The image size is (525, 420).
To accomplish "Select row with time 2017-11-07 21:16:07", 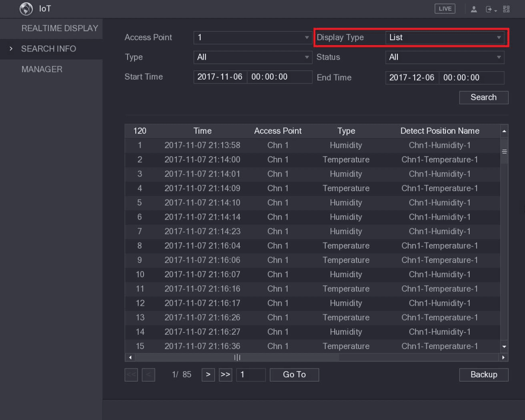I will [x=313, y=274].
